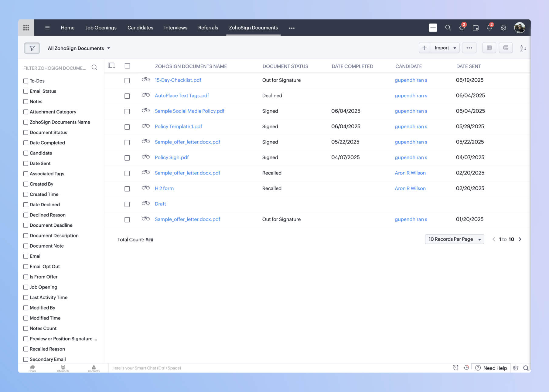Open the Channels icon in the bottom bar
Viewport: 549px width, 392px height.
pos(63,368)
